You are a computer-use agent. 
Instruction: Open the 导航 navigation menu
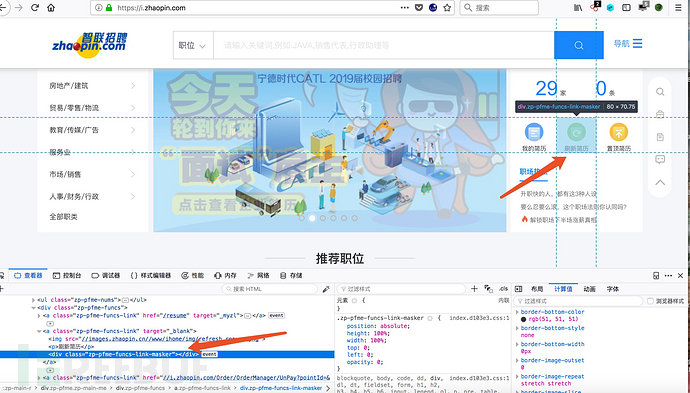(x=628, y=44)
